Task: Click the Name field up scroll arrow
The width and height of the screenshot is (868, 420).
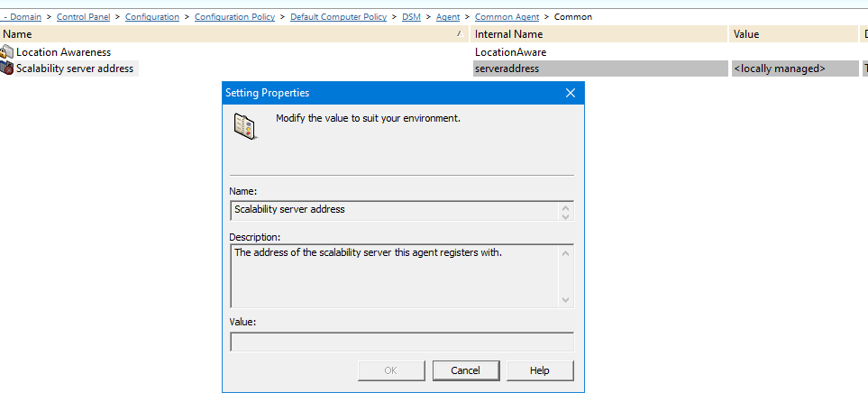Action: (565, 206)
